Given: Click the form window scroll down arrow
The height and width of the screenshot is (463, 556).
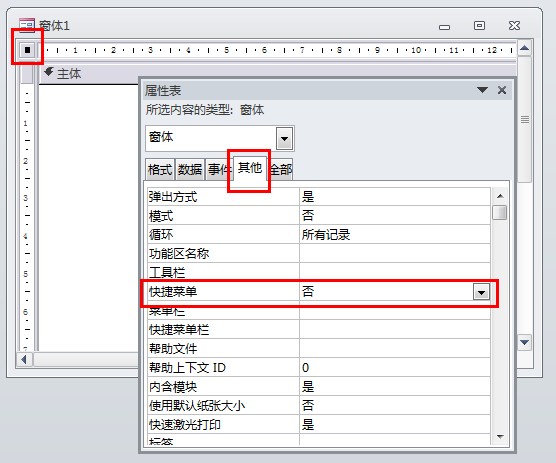Looking at the screenshot, I should 524,342.
